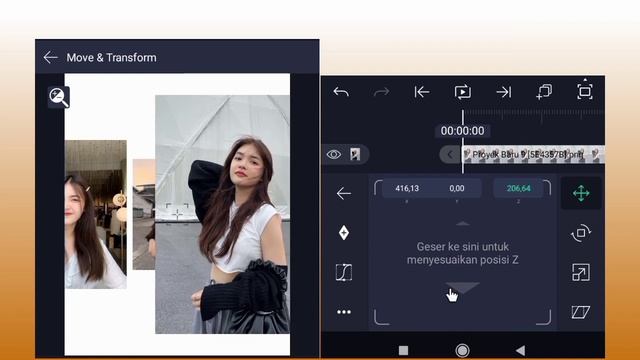Select the Move position tool

pos(581,193)
